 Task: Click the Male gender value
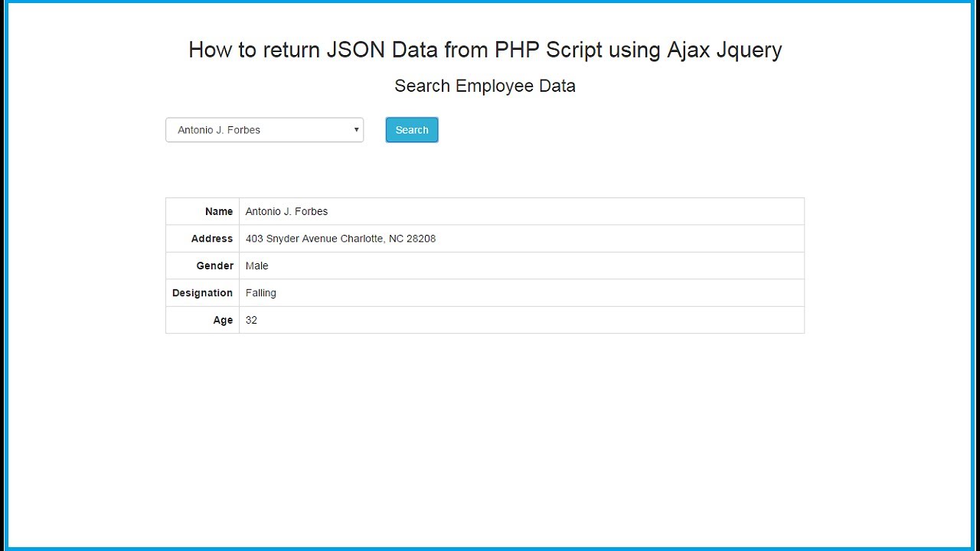click(257, 266)
